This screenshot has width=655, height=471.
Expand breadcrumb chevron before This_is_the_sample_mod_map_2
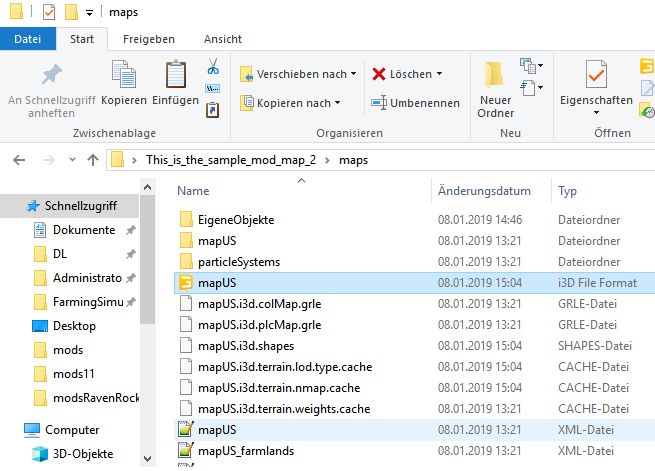pyautogui.click(x=134, y=160)
